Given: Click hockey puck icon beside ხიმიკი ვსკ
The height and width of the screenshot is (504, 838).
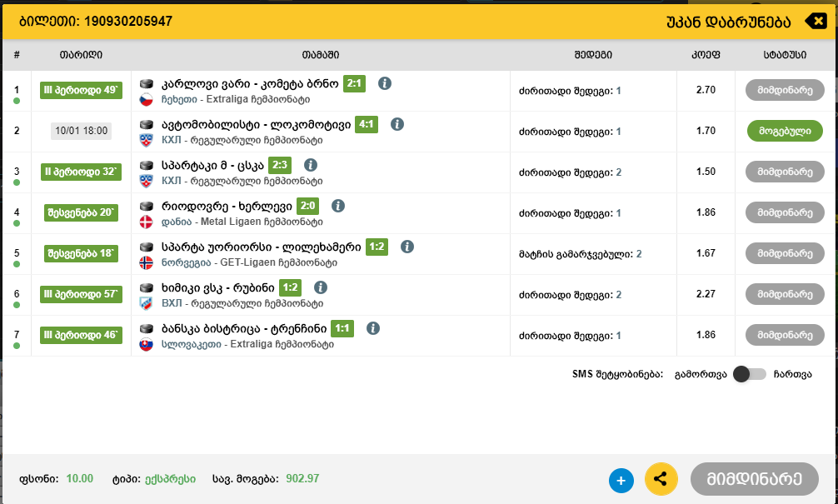Looking at the screenshot, I should (147, 287).
